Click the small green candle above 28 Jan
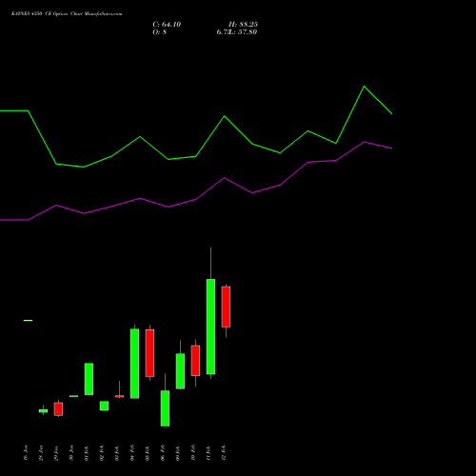 click(x=43, y=410)
